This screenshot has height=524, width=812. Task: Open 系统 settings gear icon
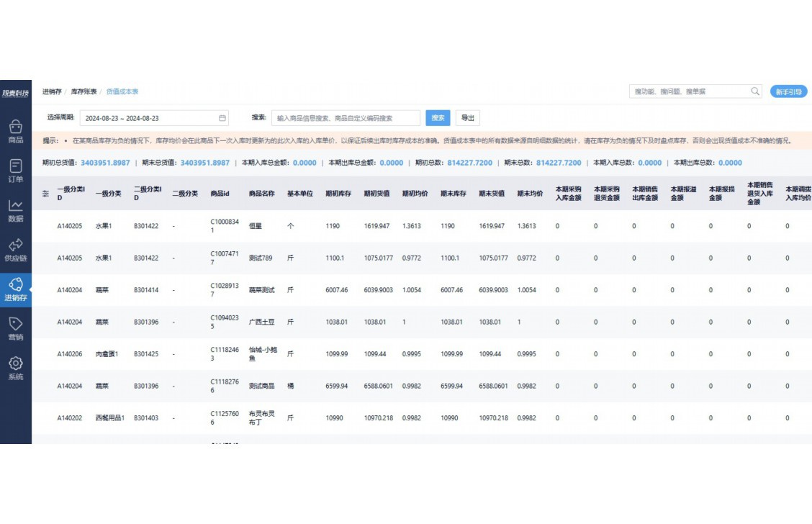(x=16, y=364)
